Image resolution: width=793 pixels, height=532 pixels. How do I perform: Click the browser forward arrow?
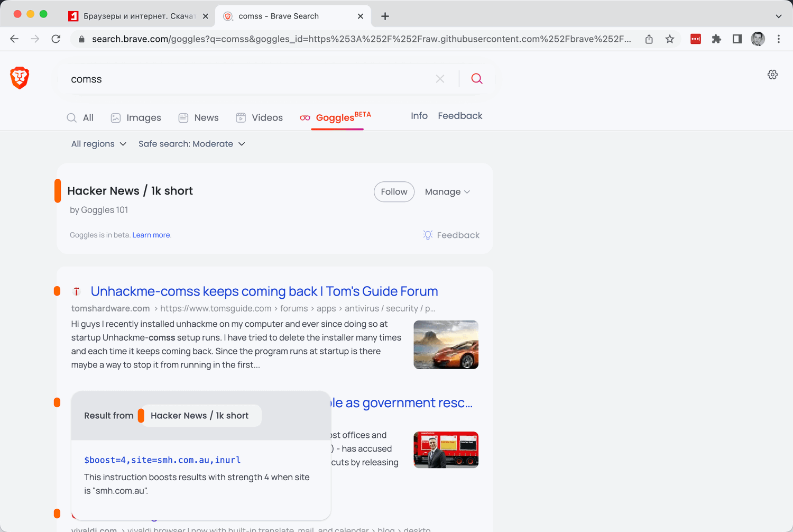click(35, 39)
